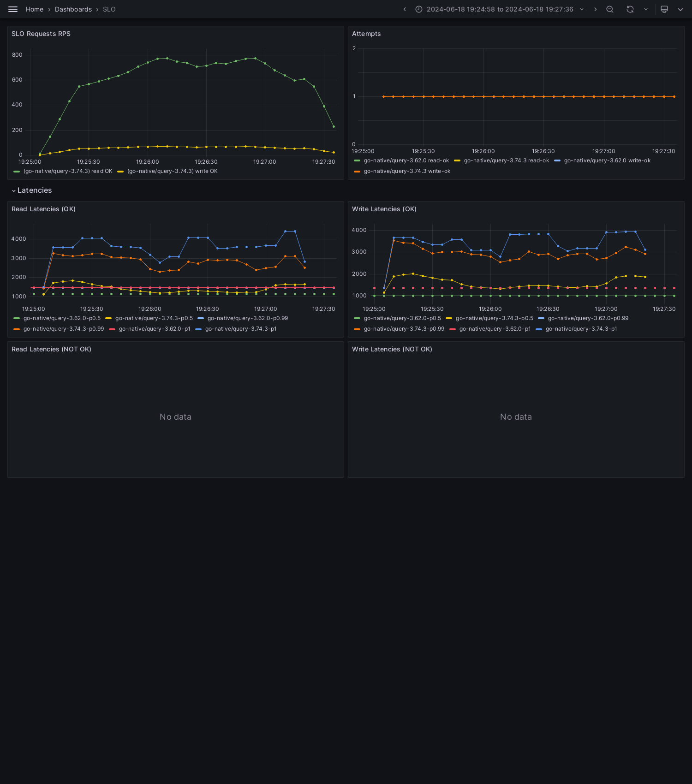Click green swatch of Attempts 3.62.0 read-ok
Screen dimensions: 692x784
357,161
